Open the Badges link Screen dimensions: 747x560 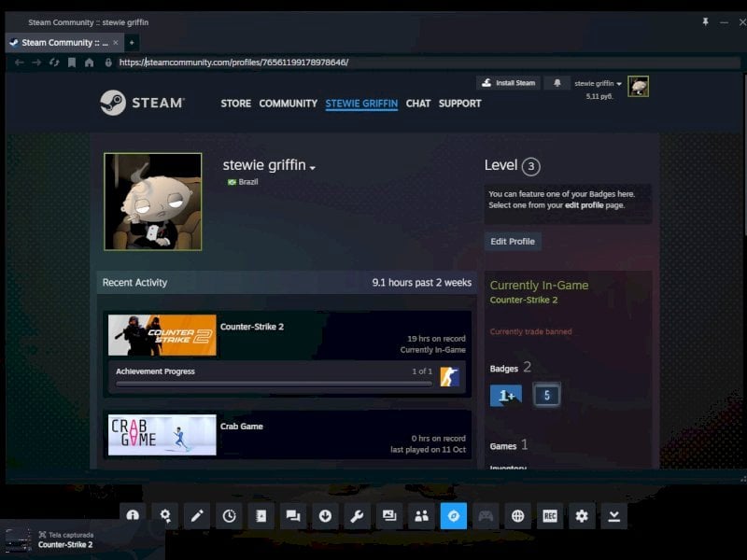click(504, 369)
